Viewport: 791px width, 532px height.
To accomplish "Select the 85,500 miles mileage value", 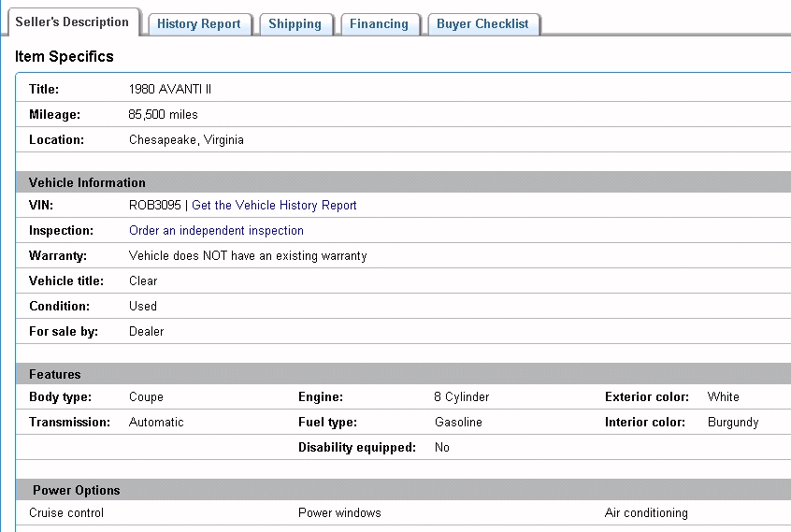I will click(x=163, y=115).
